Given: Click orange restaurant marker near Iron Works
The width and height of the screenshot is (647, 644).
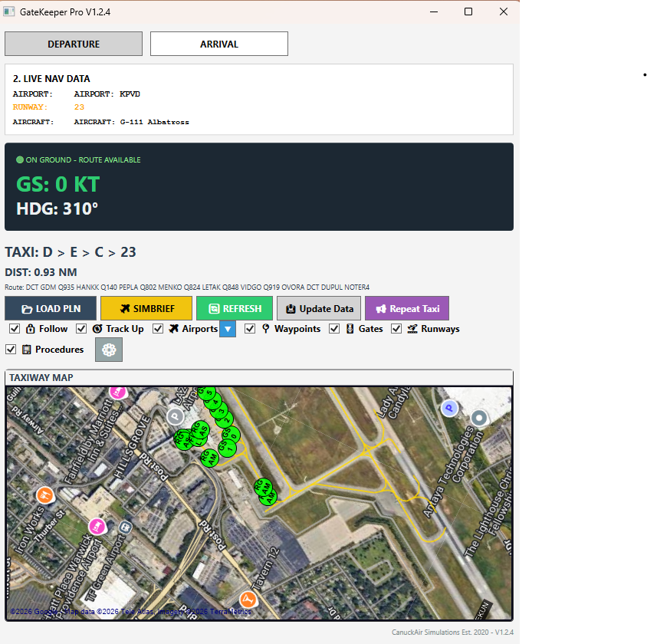Looking at the screenshot, I should coord(45,495).
